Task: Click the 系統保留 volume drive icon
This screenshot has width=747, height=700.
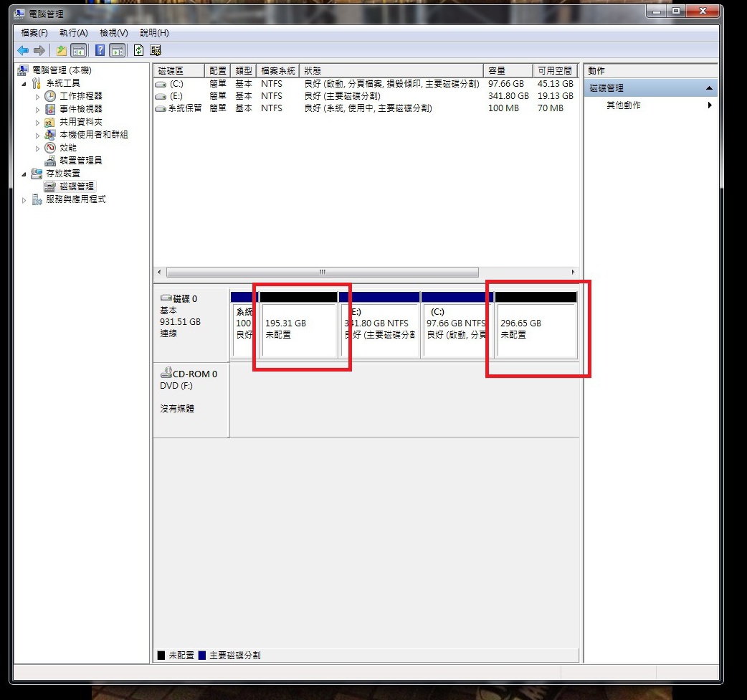Action: (161, 108)
